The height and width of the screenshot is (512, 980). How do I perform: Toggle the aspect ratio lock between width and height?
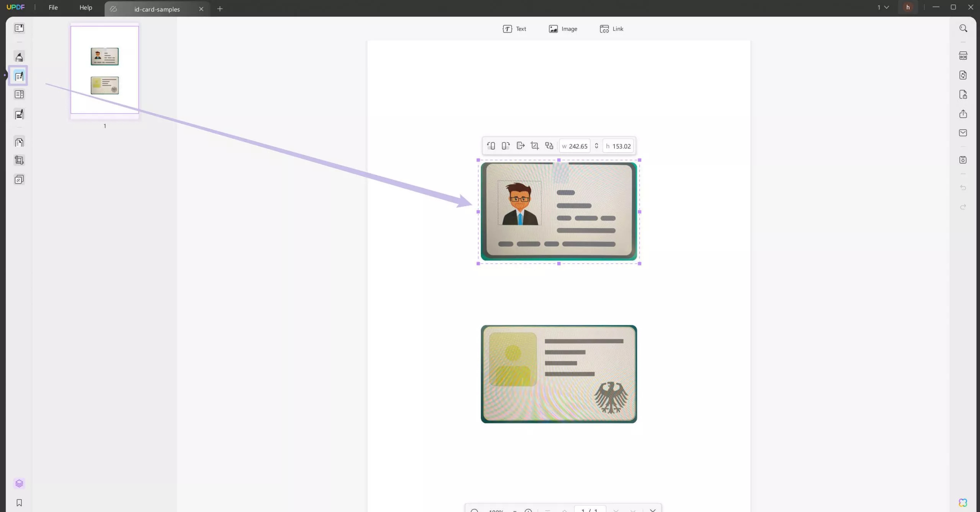click(596, 146)
